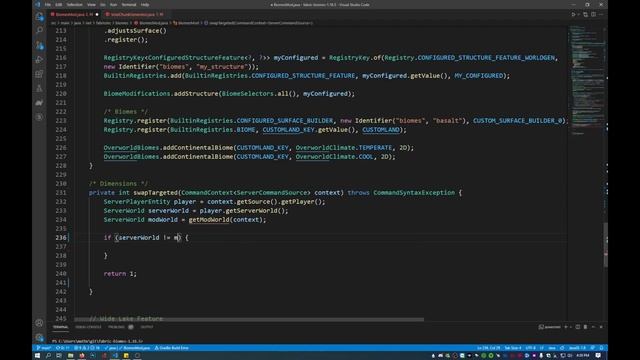640x360 pixels.
Task: Open the File menu
Action: pos(48,4)
